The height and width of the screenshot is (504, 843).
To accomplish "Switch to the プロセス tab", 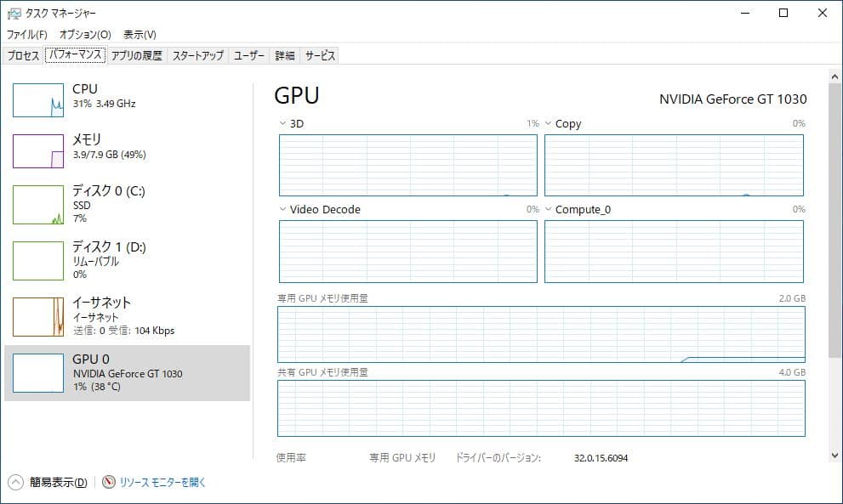I will [25, 54].
